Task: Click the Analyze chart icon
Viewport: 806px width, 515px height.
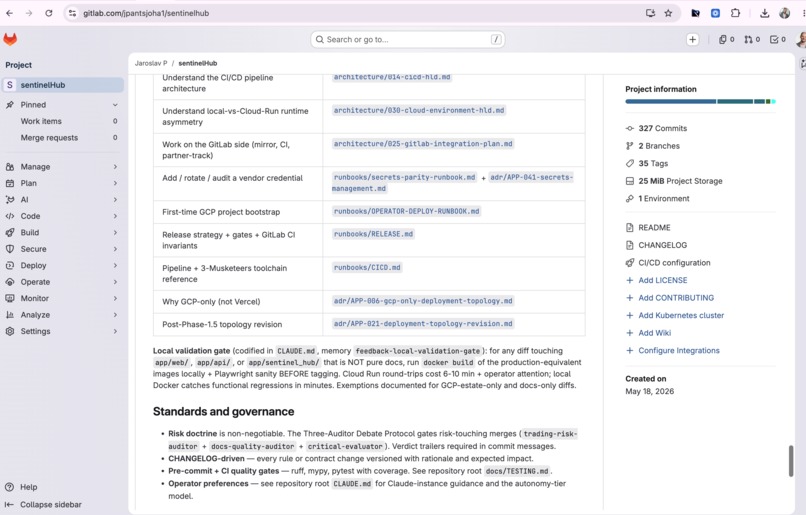Action: [10, 315]
